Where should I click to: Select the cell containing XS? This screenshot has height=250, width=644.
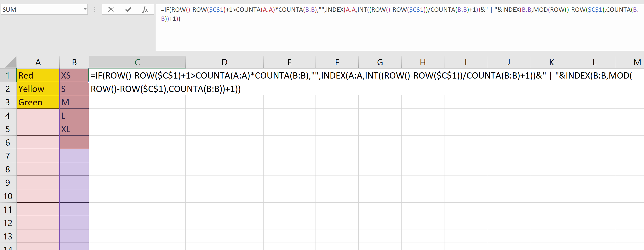point(74,75)
